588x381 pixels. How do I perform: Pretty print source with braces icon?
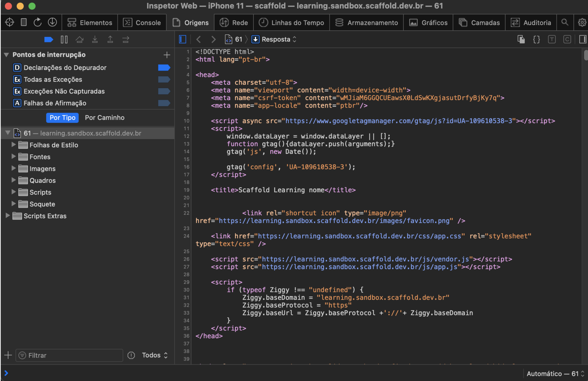tap(536, 40)
